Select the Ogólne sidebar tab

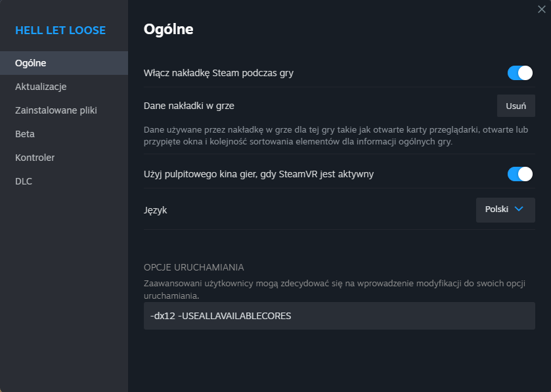pyautogui.click(x=64, y=63)
